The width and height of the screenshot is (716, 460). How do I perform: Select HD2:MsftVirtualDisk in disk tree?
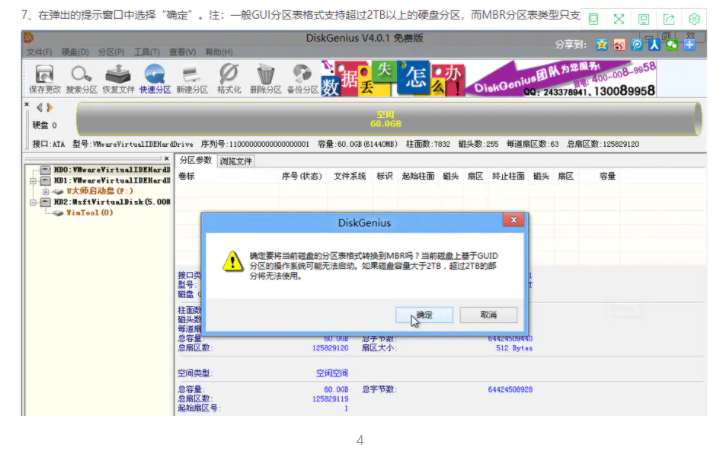(x=112, y=202)
